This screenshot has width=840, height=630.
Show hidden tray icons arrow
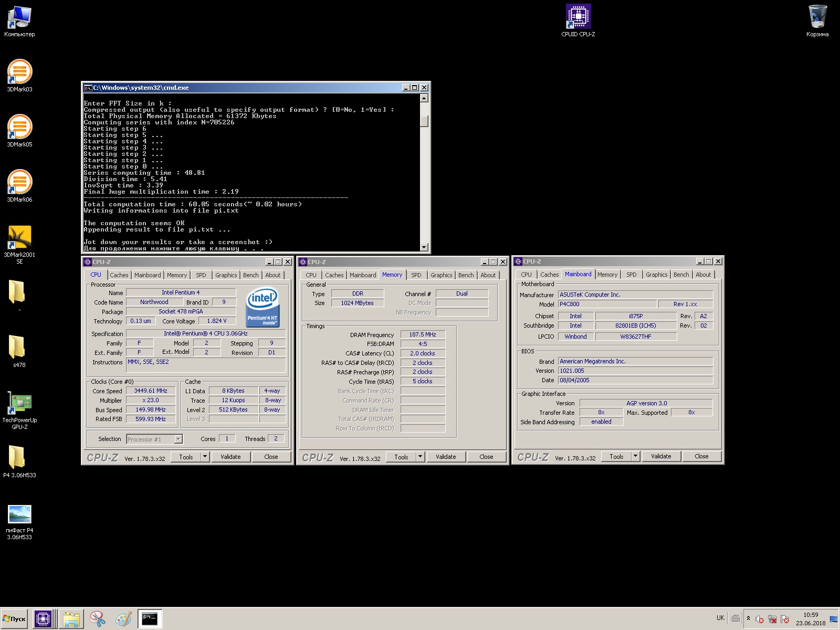749,618
